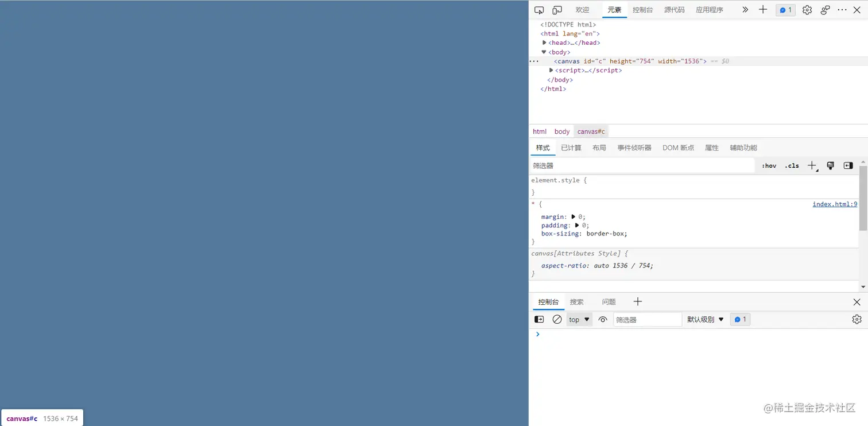Add a new style rule plus icon

coord(812,165)
